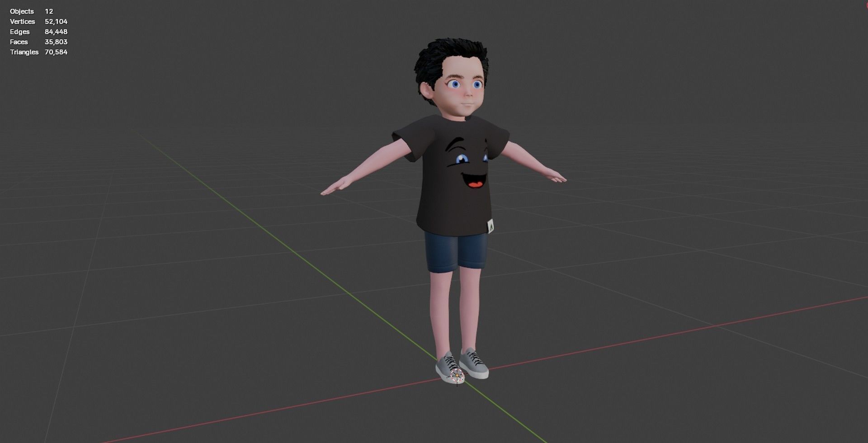Click the Vertices count "52,104"
Screen dimensions: 868x443
[56, 21]
